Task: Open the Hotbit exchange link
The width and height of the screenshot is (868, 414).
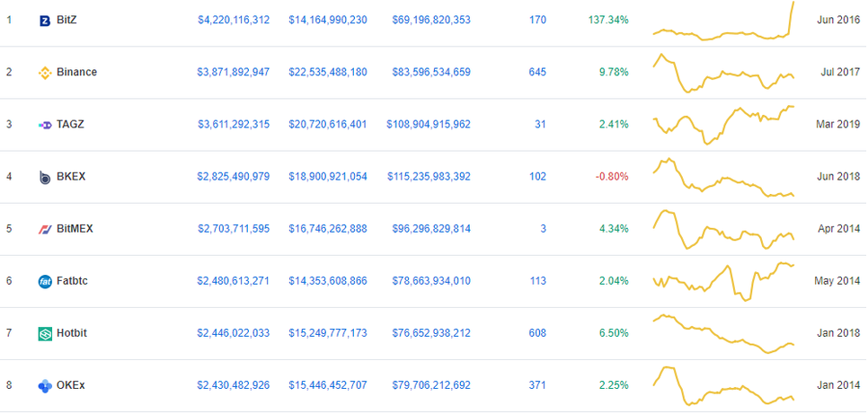Action: click(x=71, y=333)
